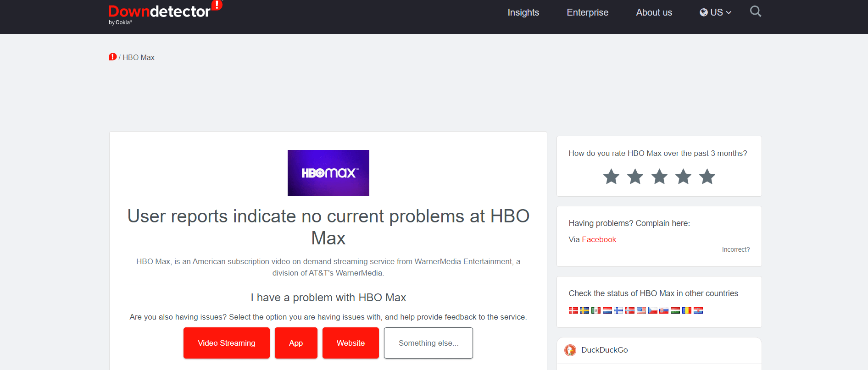Click the Incorrect? link
This screenshot has width=868, height=370.
[736, 249]
